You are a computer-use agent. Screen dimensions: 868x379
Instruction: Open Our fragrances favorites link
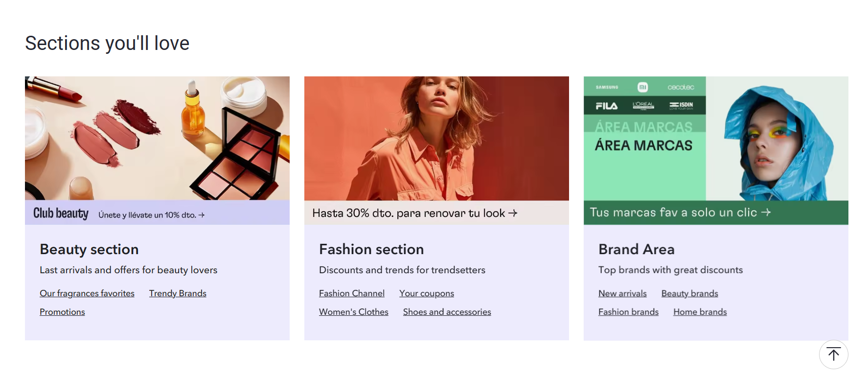[87, 293]
